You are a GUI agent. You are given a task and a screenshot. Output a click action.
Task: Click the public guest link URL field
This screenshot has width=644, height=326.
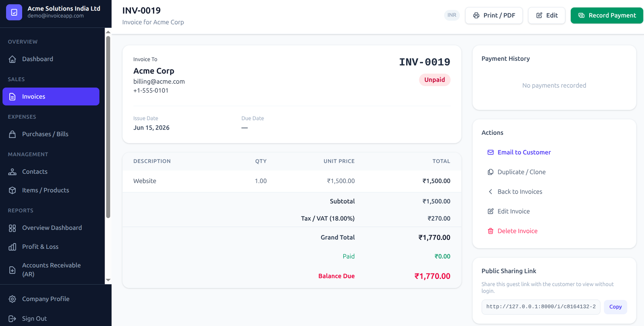click(x=541, y=307)
